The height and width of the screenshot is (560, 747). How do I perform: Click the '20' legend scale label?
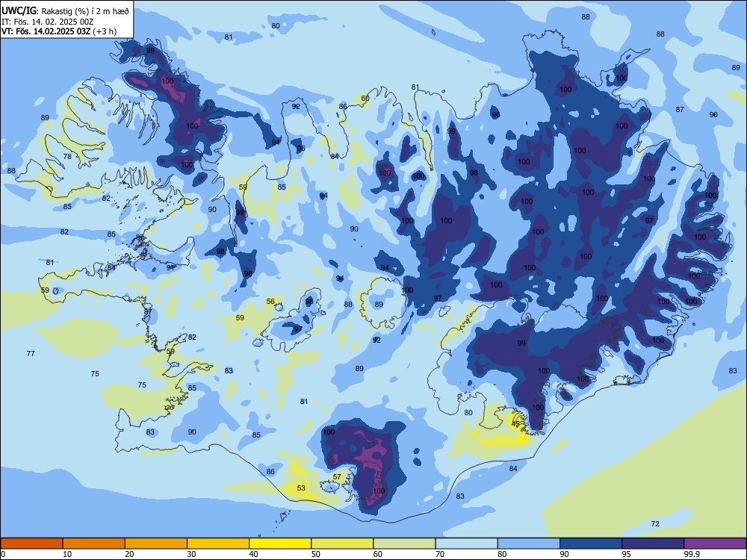point(129,554)
